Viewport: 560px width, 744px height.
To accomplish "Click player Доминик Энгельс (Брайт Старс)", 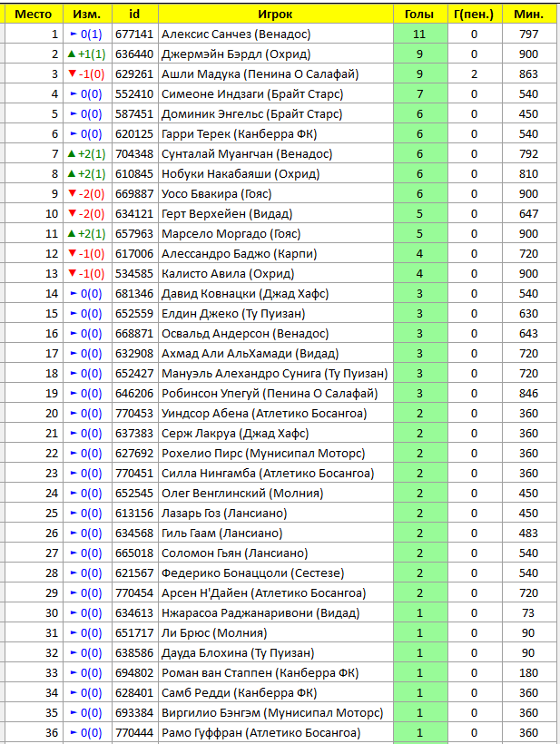I will coord(251,114).
